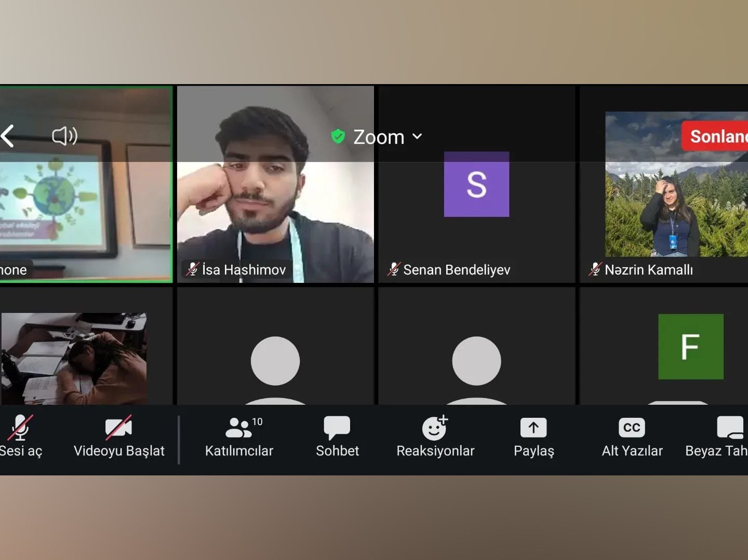
Task: Click the muted mic icon beside Senan Bendeliyev
Action: [394, 269]
